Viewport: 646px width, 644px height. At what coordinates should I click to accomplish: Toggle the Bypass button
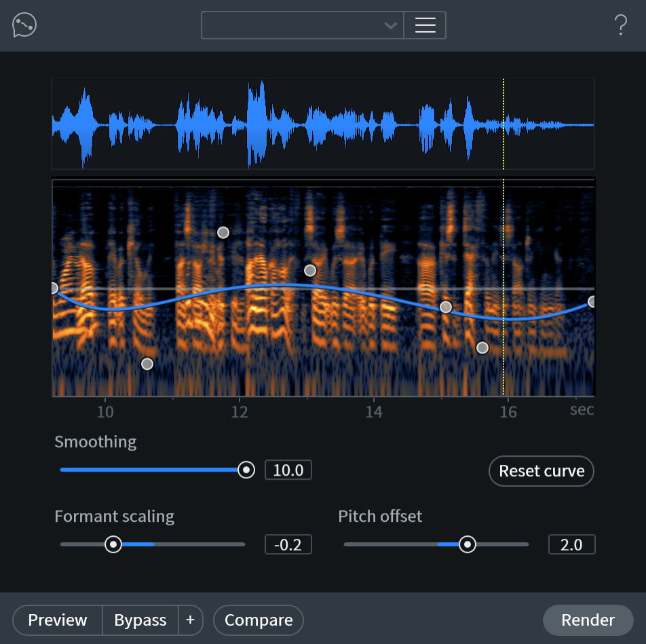coord(140,620)
